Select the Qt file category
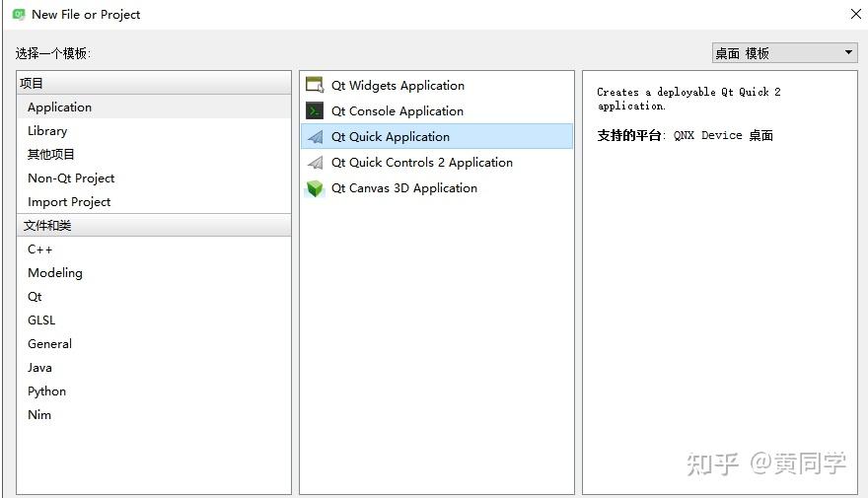Screen dimensions: 868x498 [153, 297]
